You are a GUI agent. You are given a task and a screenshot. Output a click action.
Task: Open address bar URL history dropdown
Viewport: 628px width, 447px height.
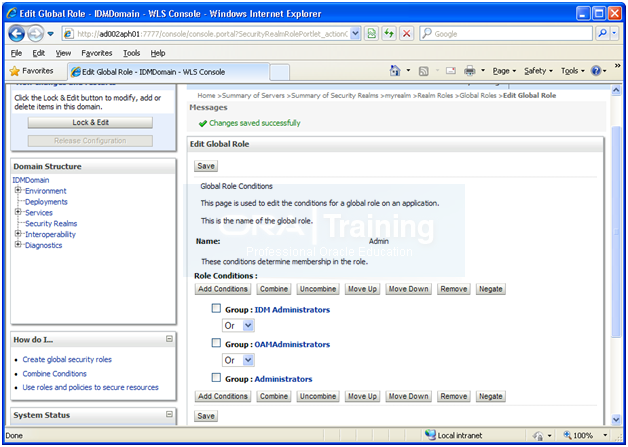click(355, 34)
